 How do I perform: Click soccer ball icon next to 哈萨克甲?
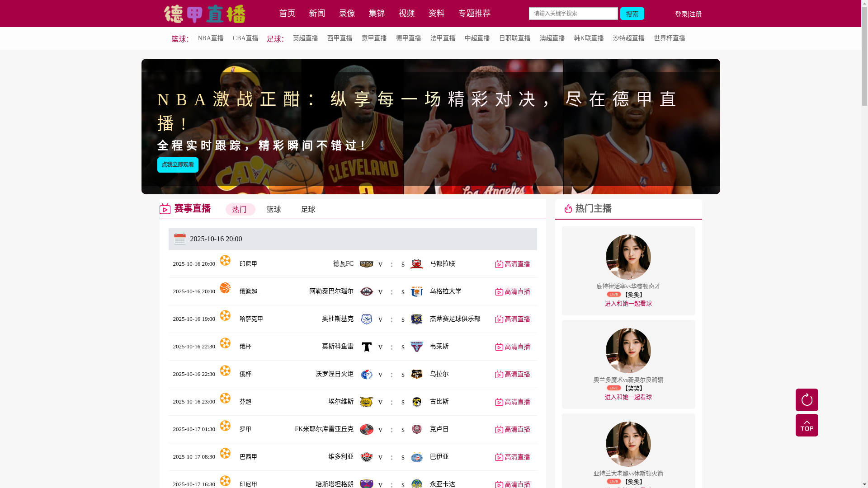tap(225, 315)
